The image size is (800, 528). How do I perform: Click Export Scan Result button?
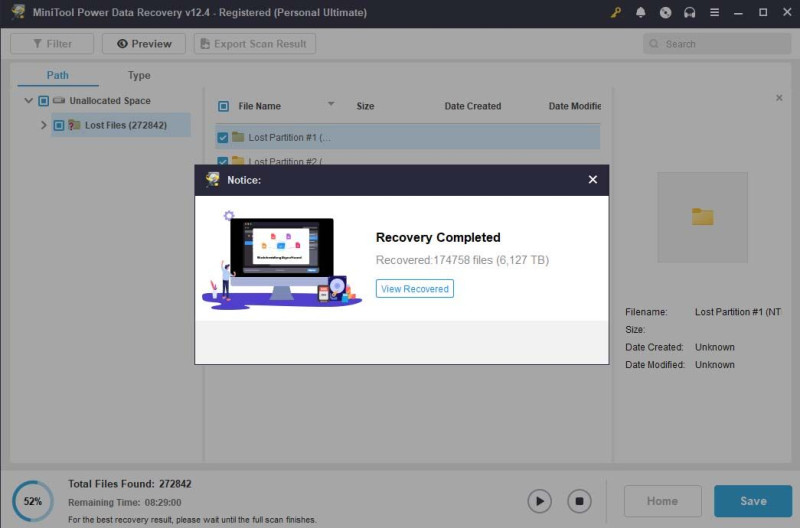(x=255, y=44)
